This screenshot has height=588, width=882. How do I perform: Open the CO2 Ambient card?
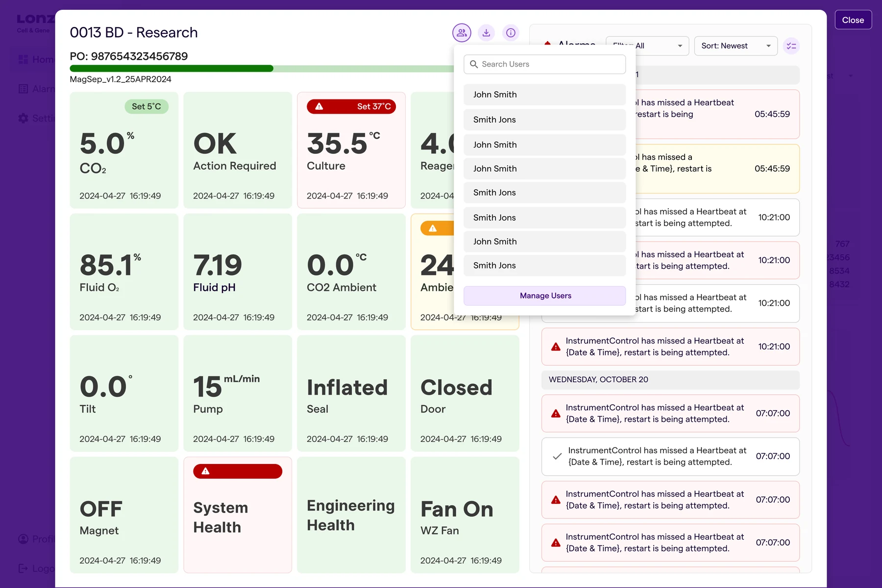[x=351, y=271]
